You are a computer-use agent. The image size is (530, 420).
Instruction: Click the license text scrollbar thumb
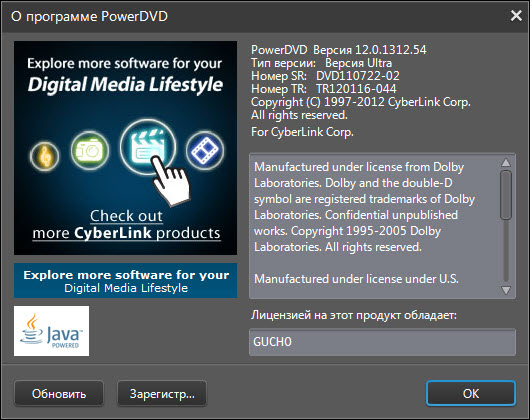point(506,195)
